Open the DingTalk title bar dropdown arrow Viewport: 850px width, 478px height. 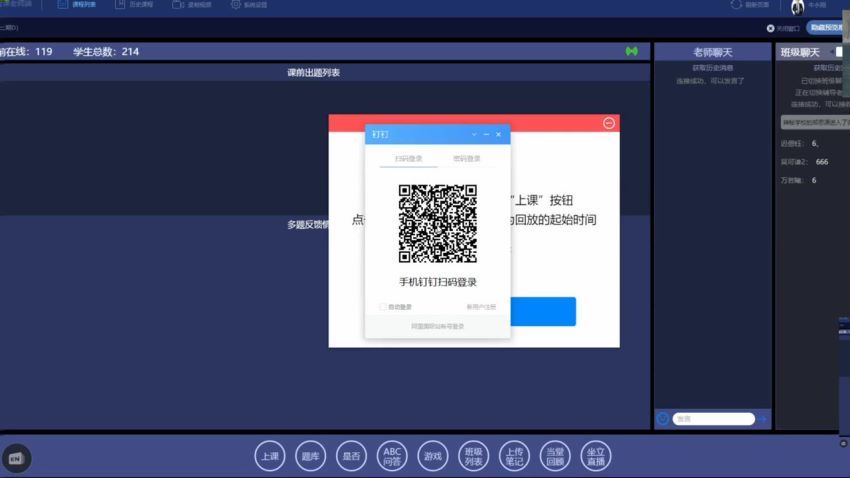point(474,134)
